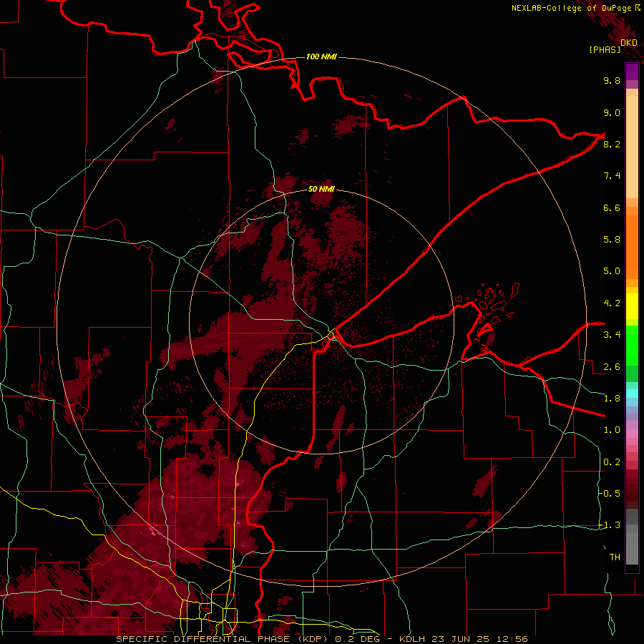Click the 50 NMI range ring label
644x644 pixels.
(x=321, y=189)
